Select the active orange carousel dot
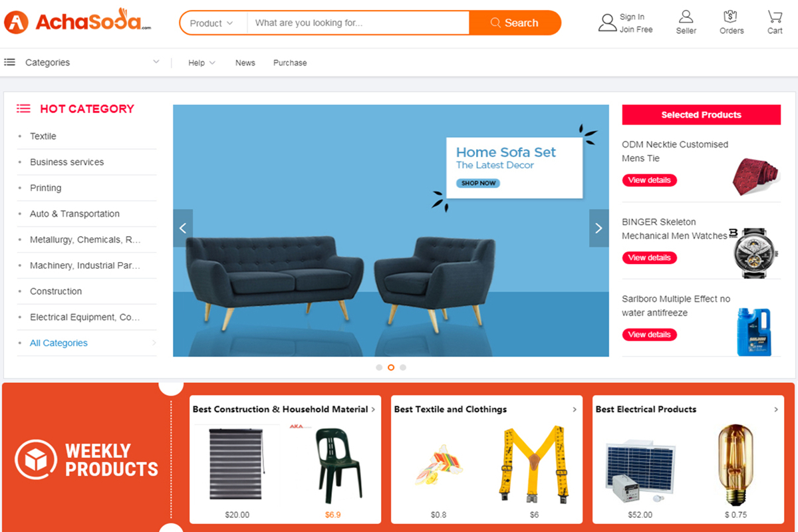The image size is (798, 532). click(391, 367)
